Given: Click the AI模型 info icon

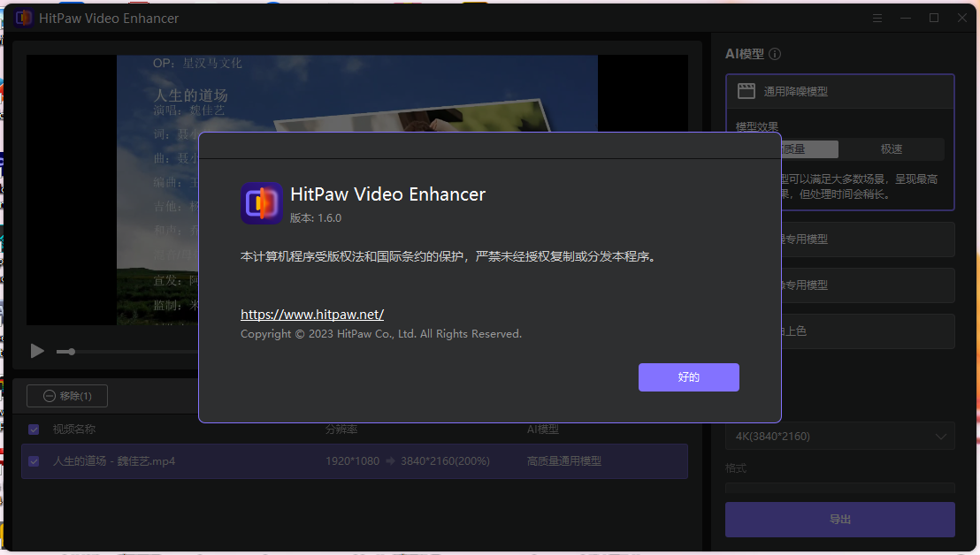Looking at the screenshot, I should pyautogui.click(x=775, y=54).
